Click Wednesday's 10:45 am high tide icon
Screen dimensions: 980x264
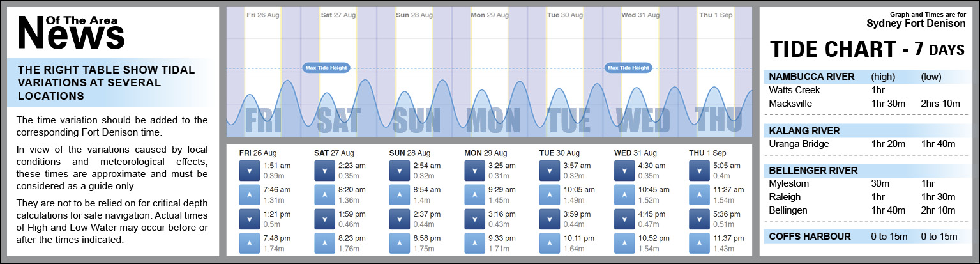point(624,194)
